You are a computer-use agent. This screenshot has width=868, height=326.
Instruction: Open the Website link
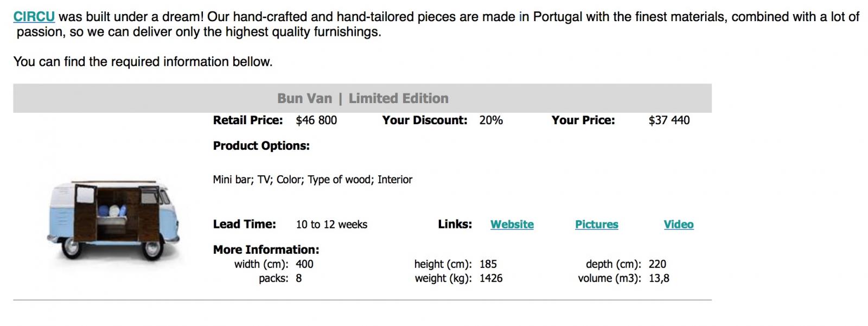512,225
